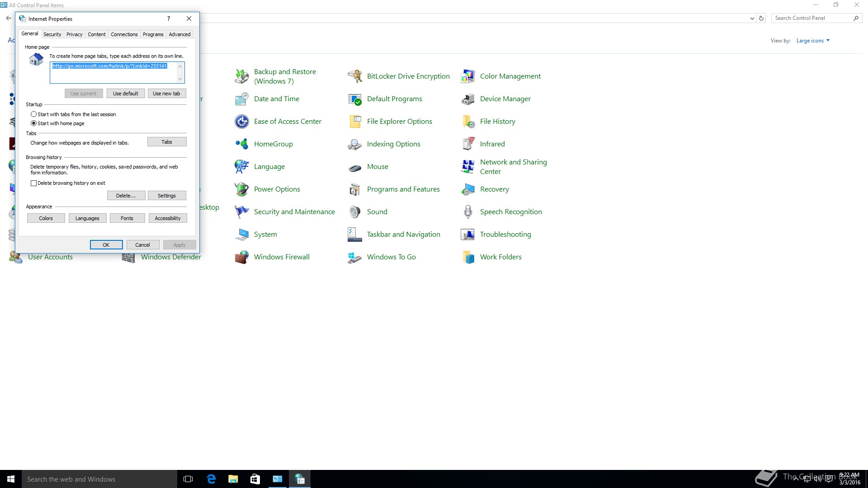Screen dimensions: 868x488
Task: Switch to the Security tab
Action: (52, 34)
